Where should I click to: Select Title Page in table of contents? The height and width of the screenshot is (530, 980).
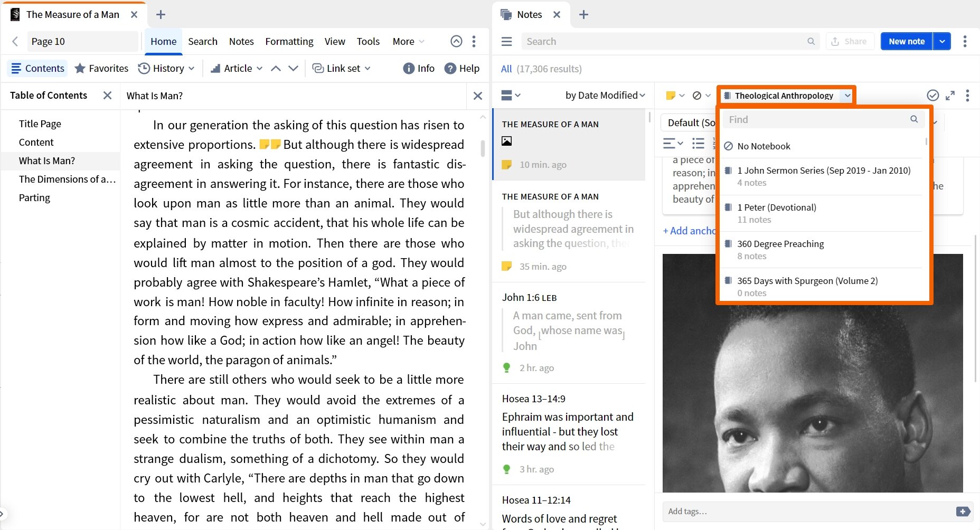coord(40,124)
